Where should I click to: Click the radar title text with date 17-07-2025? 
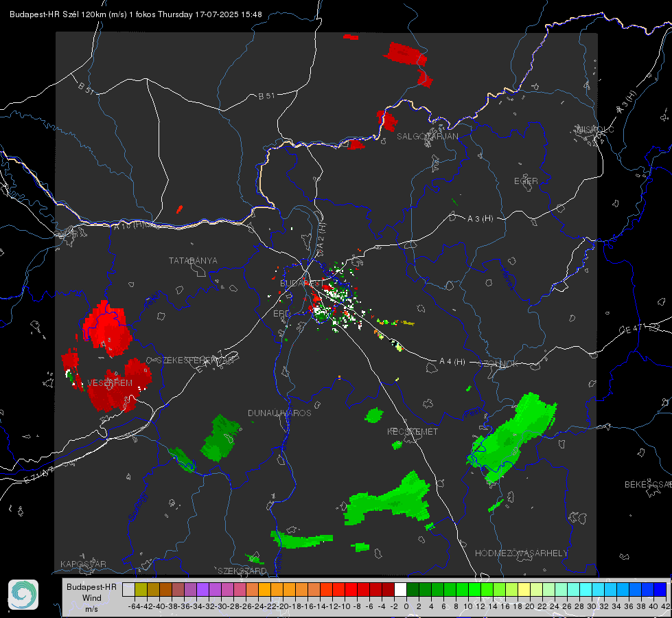pos(136,14)
